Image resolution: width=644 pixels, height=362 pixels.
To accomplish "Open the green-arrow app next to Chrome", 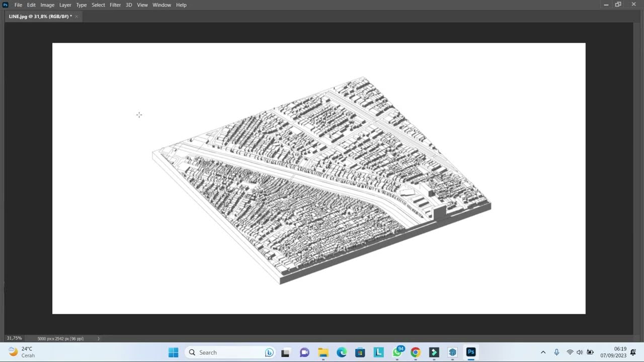I will pyautogui.click(x=434, y=352).
